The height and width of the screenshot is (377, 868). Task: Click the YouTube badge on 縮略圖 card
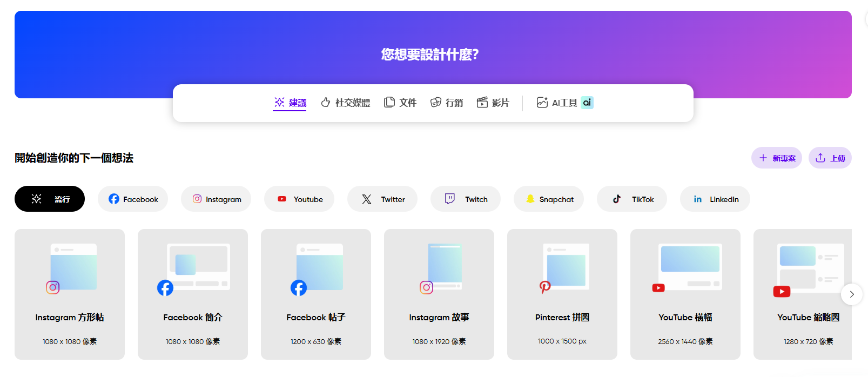pos(782,292)
